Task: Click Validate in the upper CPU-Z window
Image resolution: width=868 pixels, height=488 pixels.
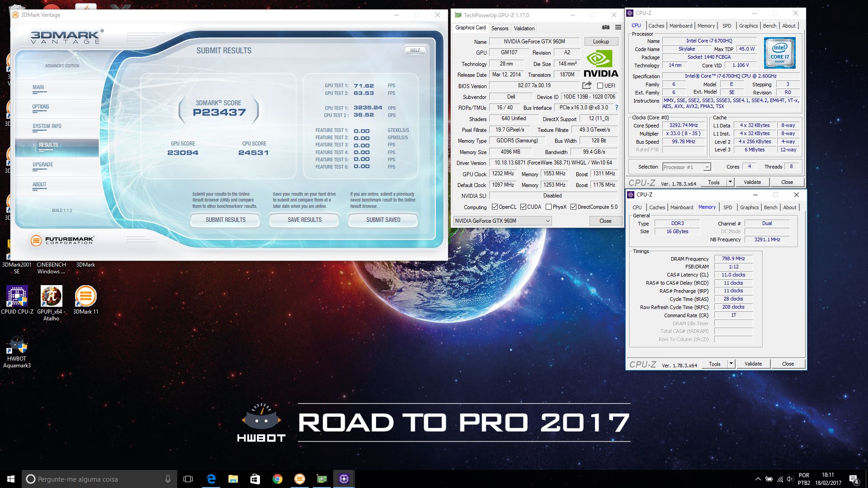Action: pos(752,182)
